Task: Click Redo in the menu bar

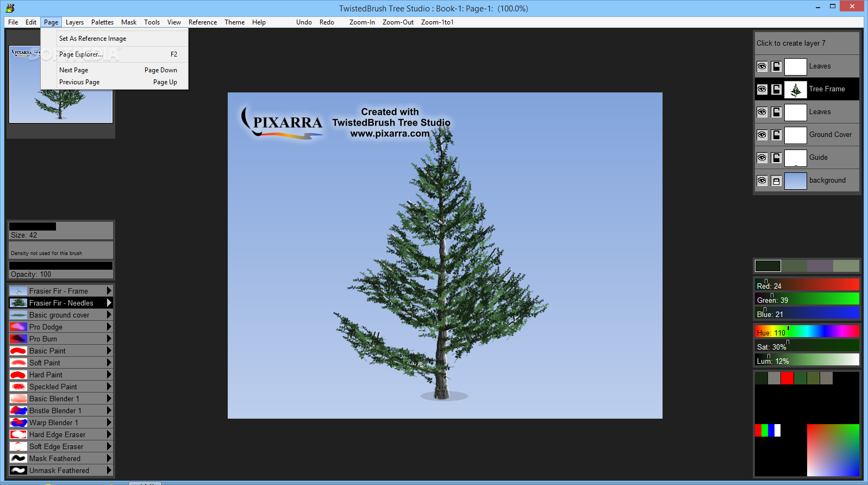Action: coord(327,22)
